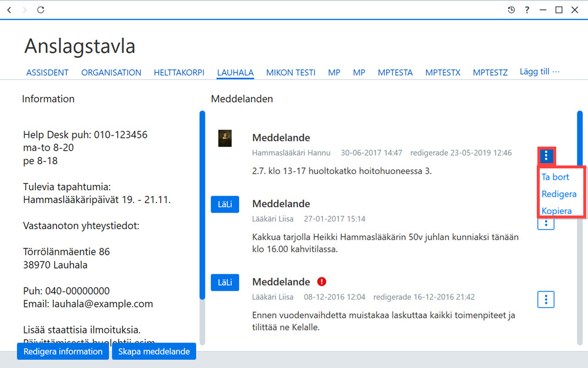Click the 'Hammaslääkäripäivät 19. - 21.11.' text
This screenshot has width=588, height=368.
point(97,200)
